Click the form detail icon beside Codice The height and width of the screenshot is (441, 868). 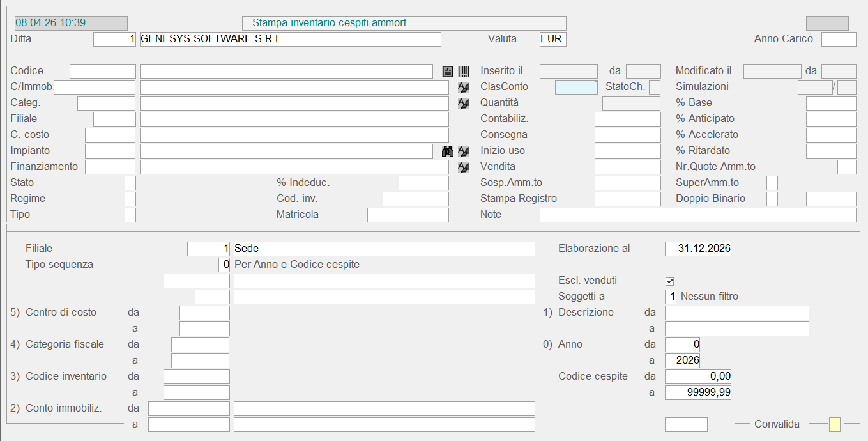point(448,71)
